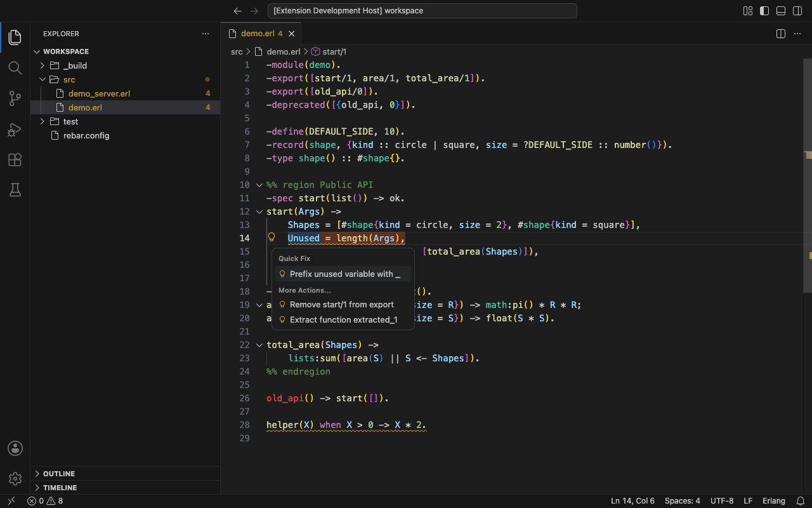Image resolution: width=812 pixels, height=508 pixels.
Task: Open the Explorer view in activity bar
Action: point(15,37)
